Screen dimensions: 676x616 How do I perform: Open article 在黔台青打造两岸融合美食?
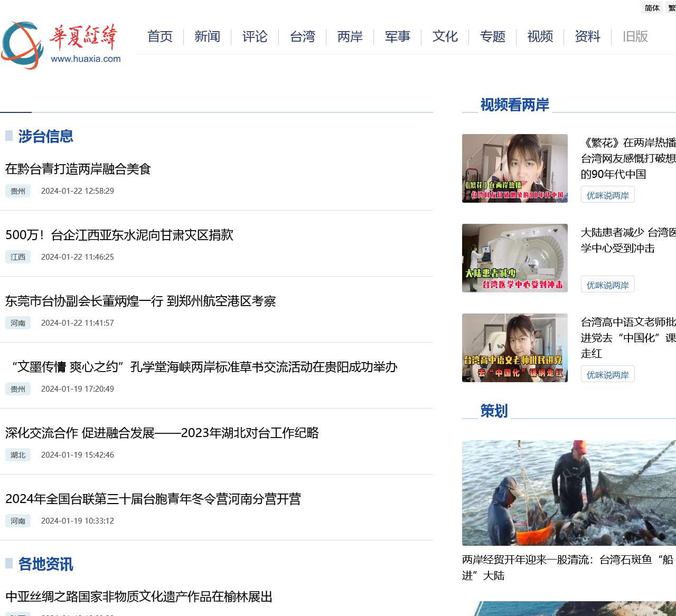pos(78,169)
